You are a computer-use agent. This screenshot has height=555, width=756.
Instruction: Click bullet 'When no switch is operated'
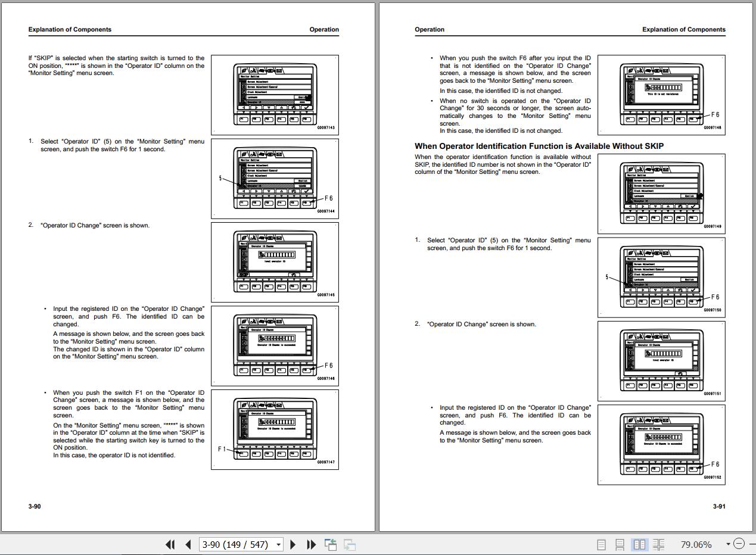point(515,116)
